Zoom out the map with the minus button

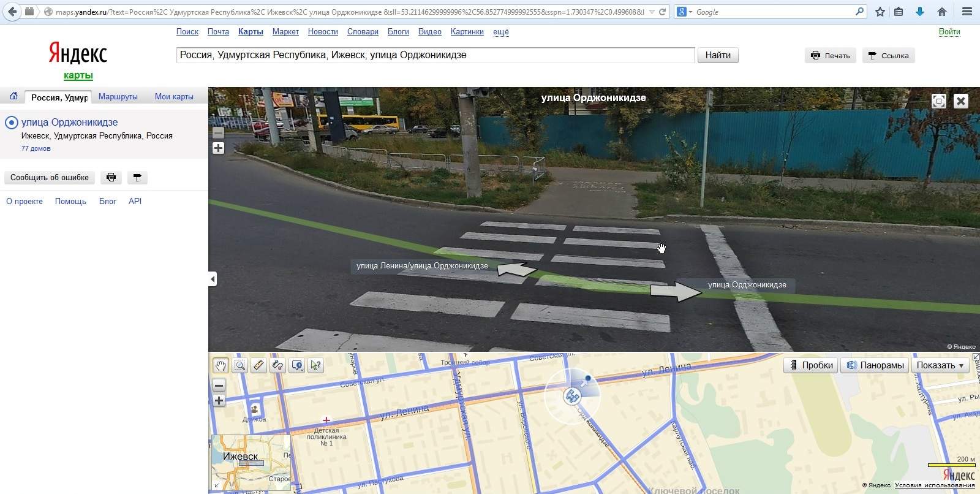219,386
